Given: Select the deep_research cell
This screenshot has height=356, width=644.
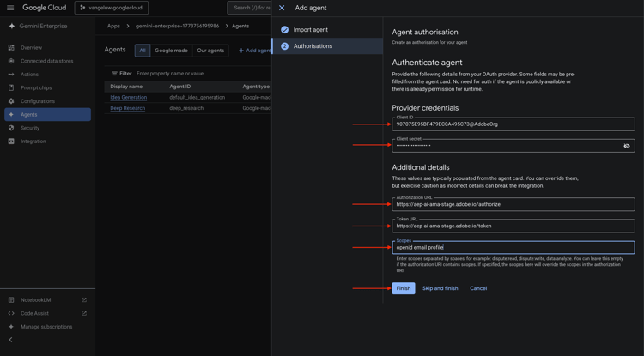Looking at the screenshot, I should [x=186, y=108].
